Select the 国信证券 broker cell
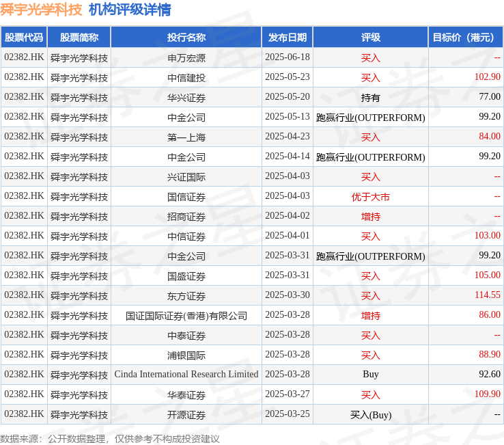The height and width of the screenshot is (445, 504). pyautogui.click(x=186, y=197)
